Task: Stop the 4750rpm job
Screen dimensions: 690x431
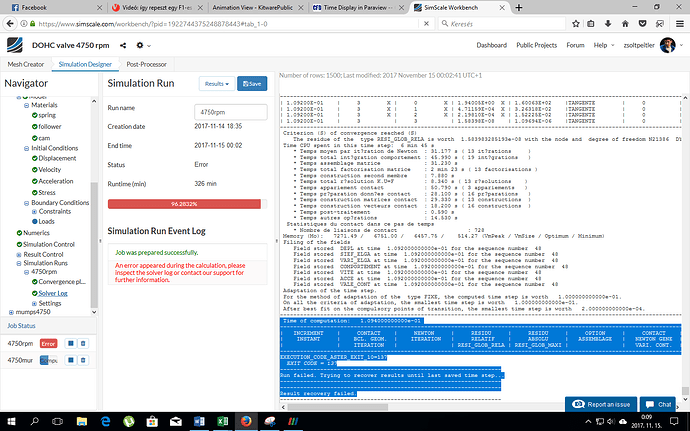Action: 70,343
